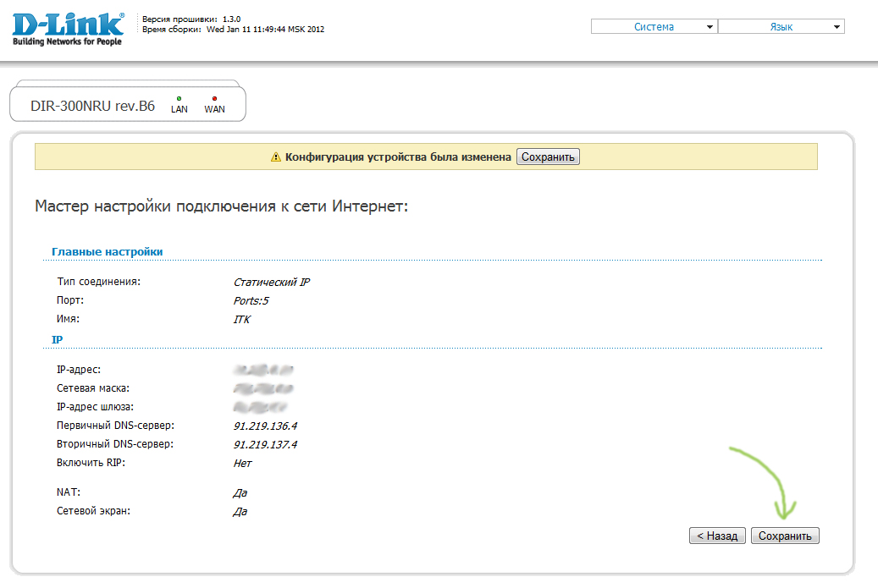The width and height of the screenshot is (878, 588).
Task: Open the Система dropdown menu
Action: [x=654, y=27]
